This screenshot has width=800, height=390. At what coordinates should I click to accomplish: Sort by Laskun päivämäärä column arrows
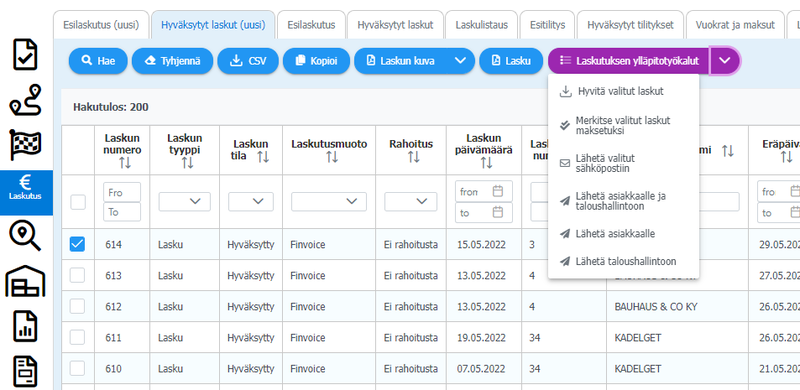click(486, 163)
